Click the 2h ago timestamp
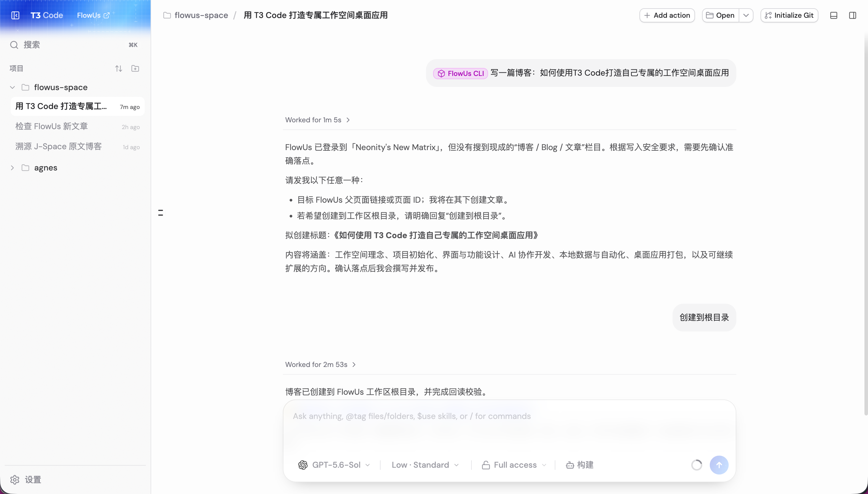 tap(131, 127)
